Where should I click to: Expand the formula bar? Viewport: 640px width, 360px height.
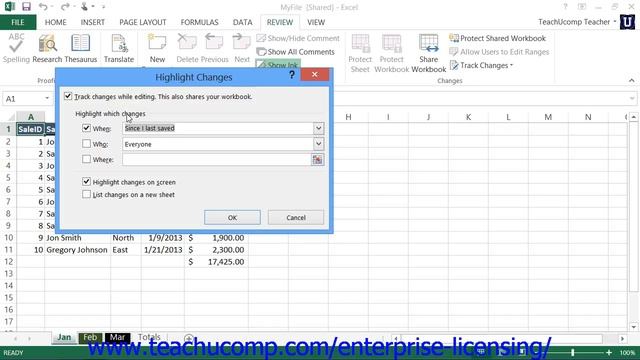632,98
